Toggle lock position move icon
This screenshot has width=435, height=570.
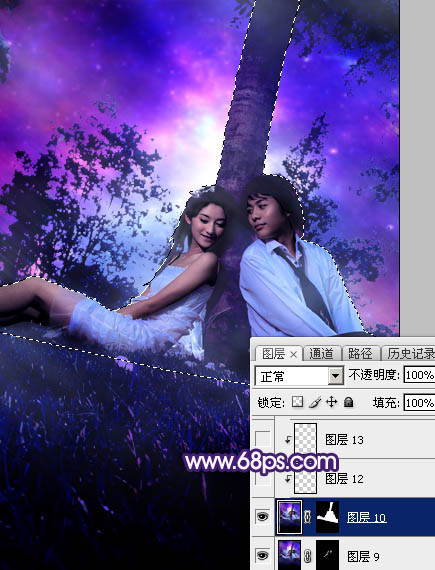click(x=331, y=402)
